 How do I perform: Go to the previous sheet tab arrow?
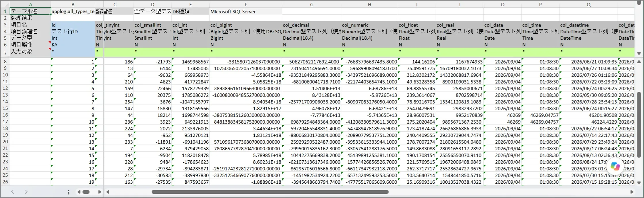point(13,192)
